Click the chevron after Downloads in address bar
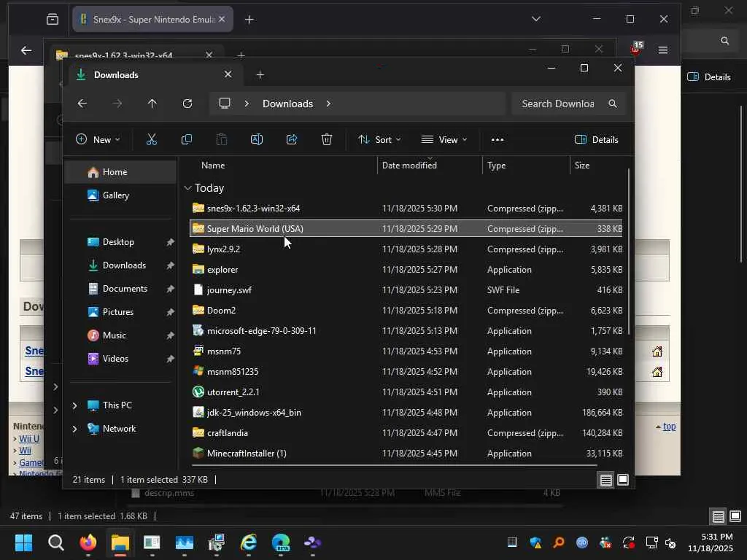747x560 pixels. coord(328,104)
